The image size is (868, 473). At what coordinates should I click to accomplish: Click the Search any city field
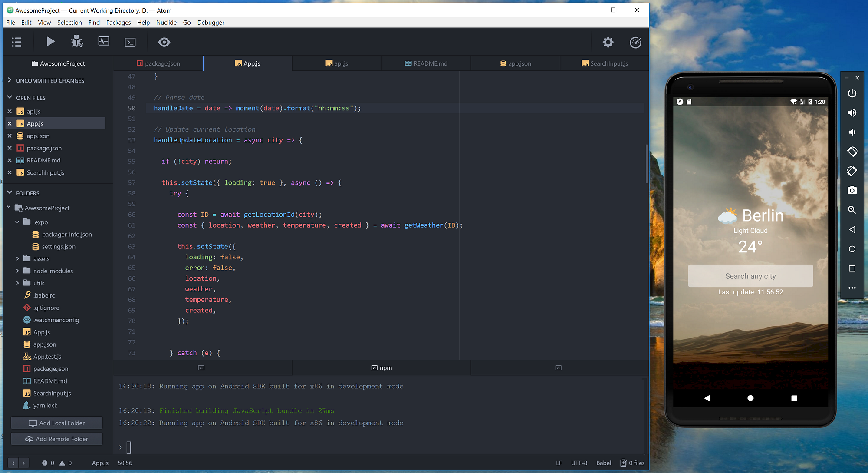tap(750, 276)
